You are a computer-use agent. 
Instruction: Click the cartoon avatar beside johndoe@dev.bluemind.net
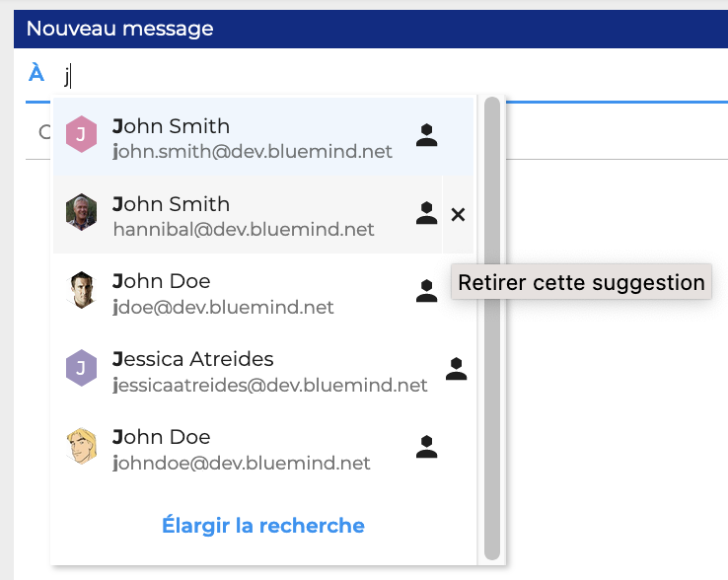coord(81,446)
